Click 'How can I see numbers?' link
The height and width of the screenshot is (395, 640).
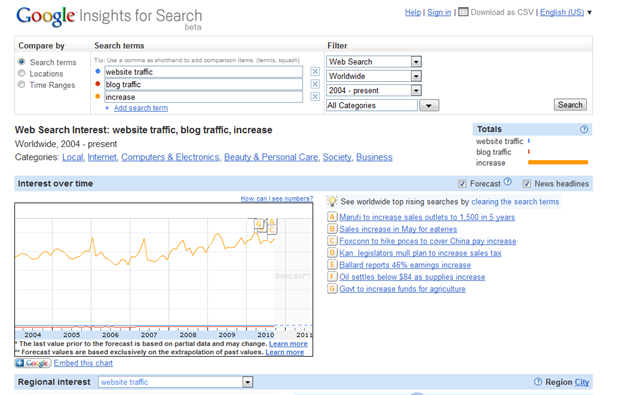pos(277,199)
